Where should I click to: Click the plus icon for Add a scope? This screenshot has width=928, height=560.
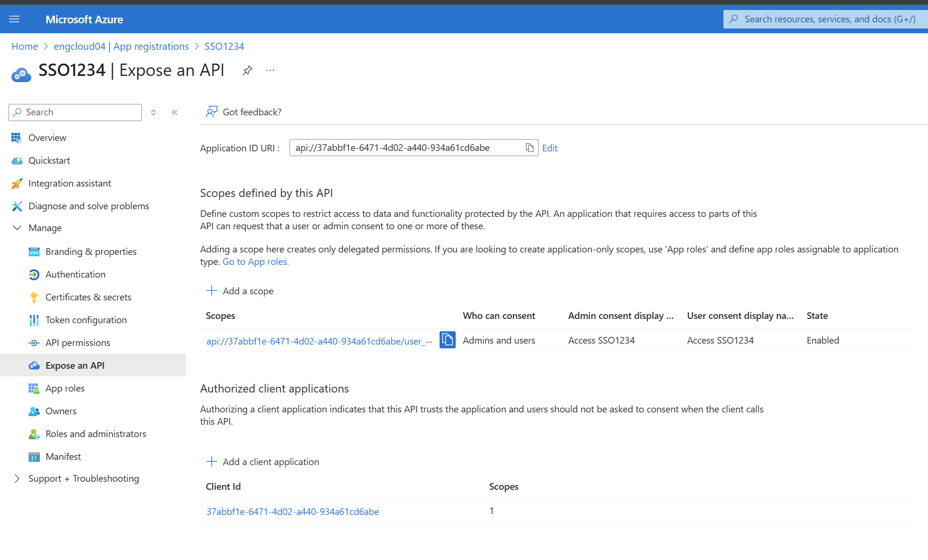(x=212, y=290)
